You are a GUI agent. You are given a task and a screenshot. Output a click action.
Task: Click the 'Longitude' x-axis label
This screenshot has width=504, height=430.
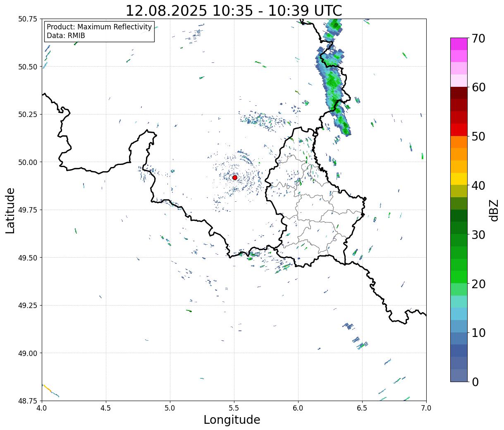pyautogui.click(x=232, y=420)
